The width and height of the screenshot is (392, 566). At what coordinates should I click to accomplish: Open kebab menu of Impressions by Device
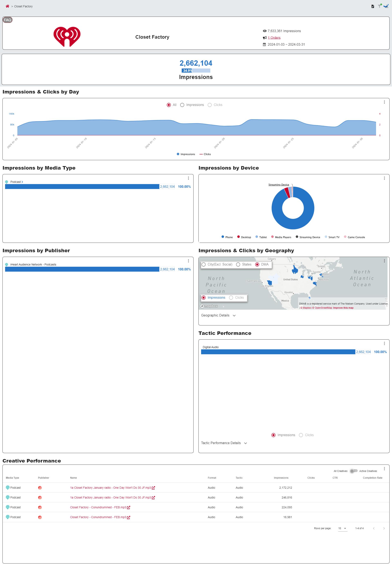[x=384, y=178]
